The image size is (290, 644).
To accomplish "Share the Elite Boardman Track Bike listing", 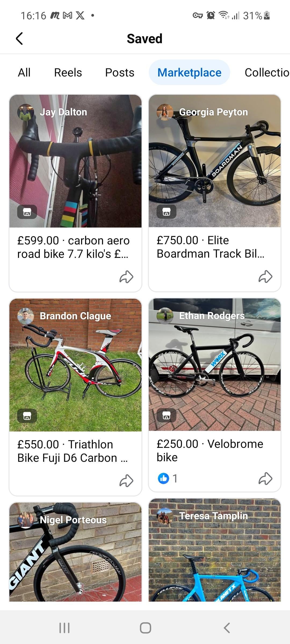I will coord(265,276).
